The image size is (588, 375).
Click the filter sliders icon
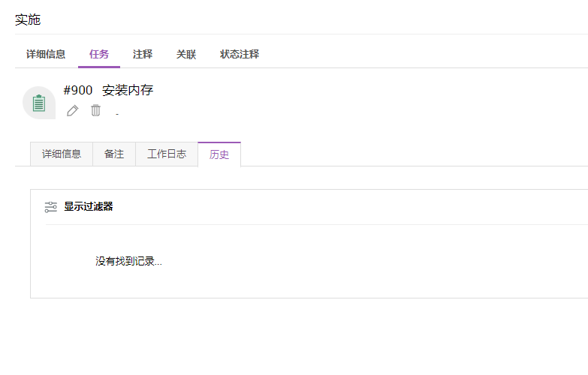pos(51,207)
